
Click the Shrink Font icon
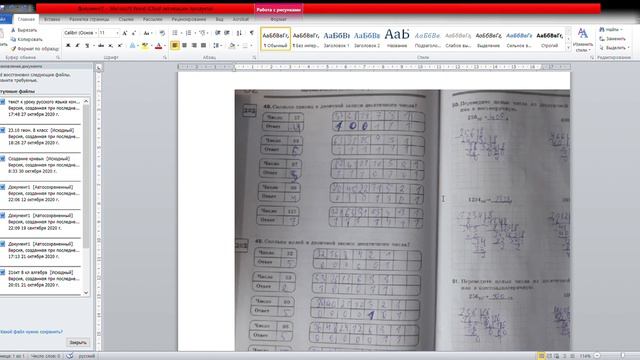(133, 33)
